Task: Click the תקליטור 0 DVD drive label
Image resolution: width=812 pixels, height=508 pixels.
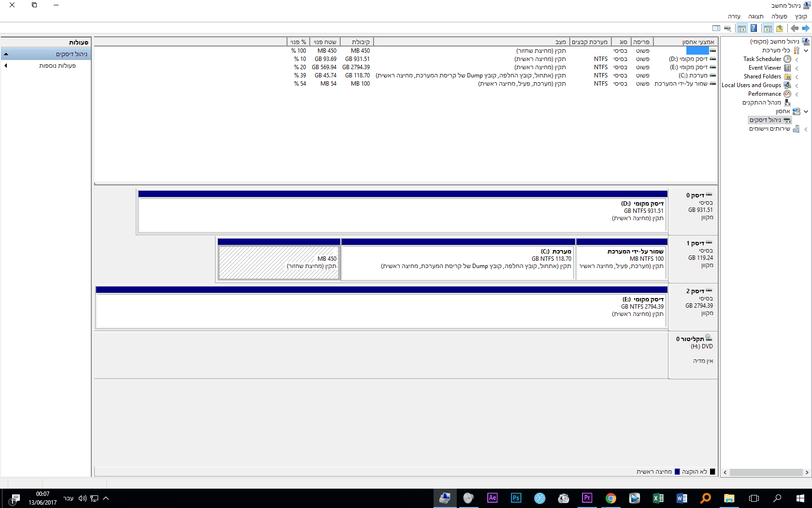Action: coord(690,339)
